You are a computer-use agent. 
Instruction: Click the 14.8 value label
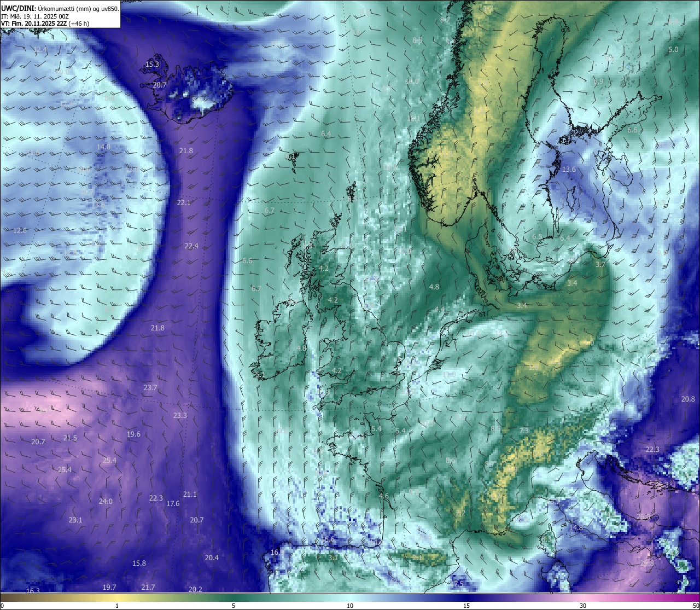pyautogui.click(x=575, y=527)
